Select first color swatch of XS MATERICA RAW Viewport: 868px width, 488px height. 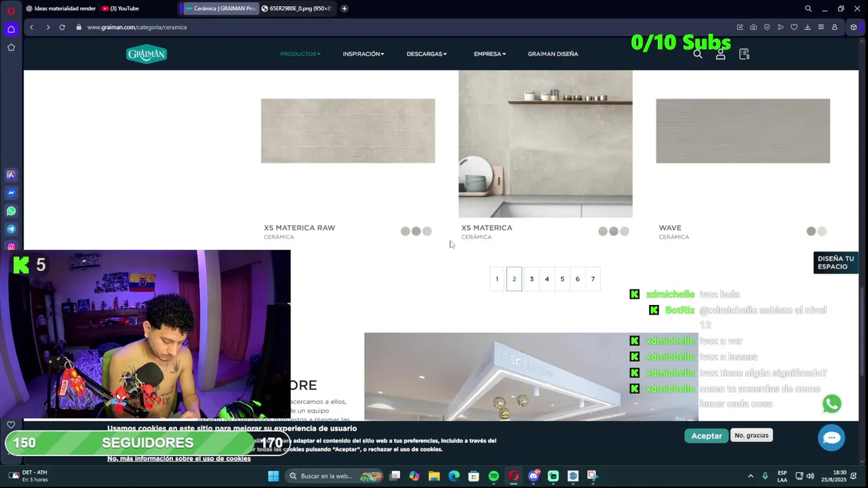405,231
